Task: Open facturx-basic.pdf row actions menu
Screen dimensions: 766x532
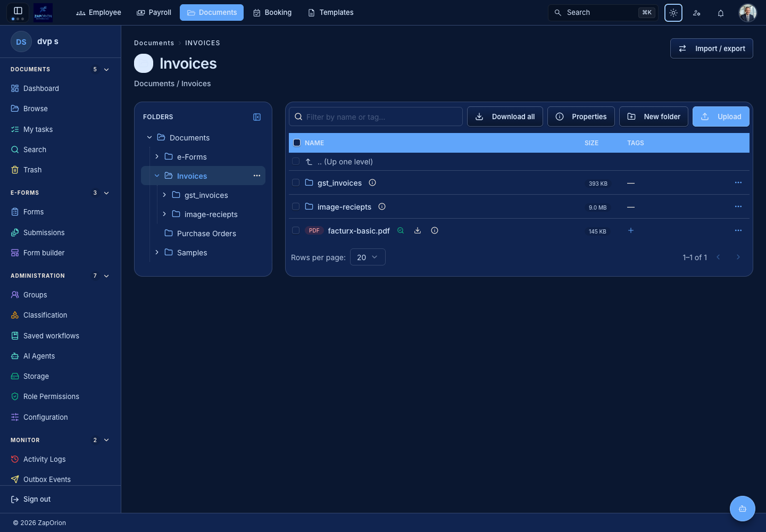Action: click(x=738, y=230)
